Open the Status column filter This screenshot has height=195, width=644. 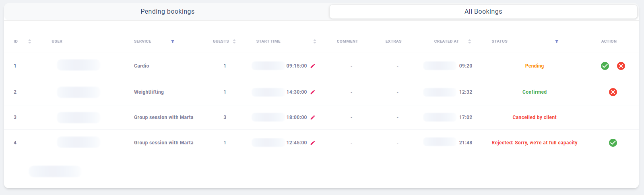pyautogui.click(x=557, y=41)
